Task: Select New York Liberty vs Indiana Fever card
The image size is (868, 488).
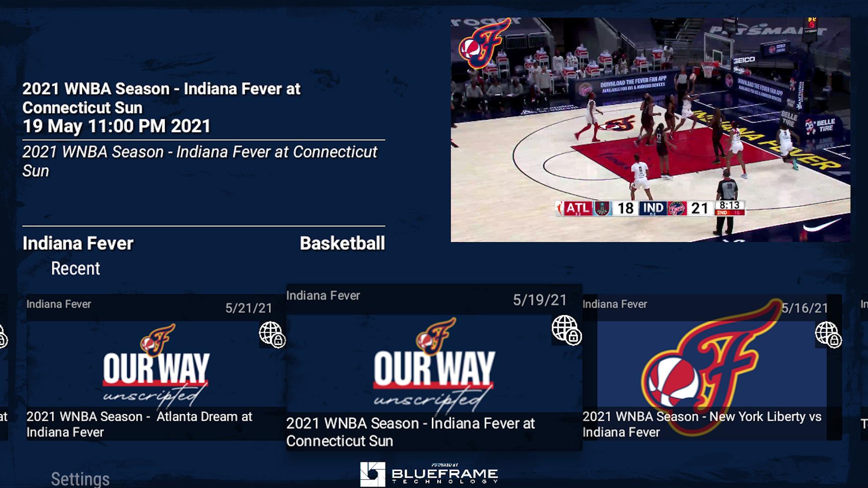Action: (x=712, y=367)
